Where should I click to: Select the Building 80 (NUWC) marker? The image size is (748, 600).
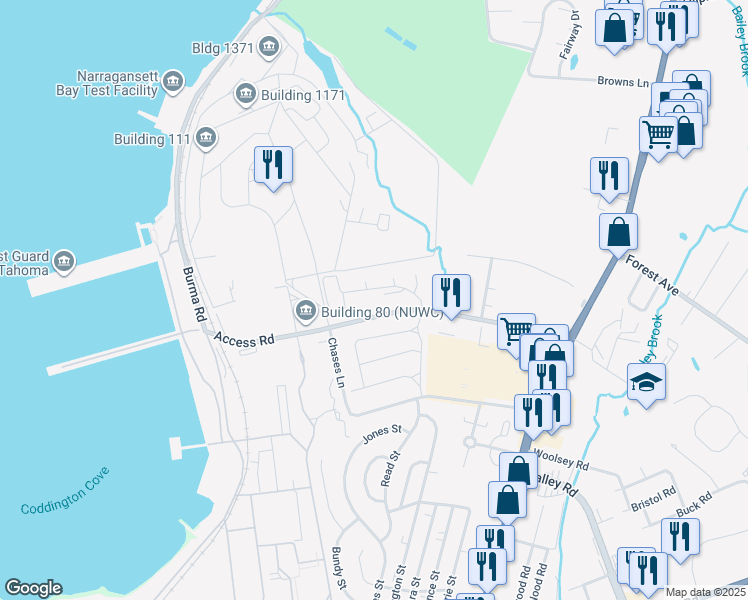click(x=305, y=311)
